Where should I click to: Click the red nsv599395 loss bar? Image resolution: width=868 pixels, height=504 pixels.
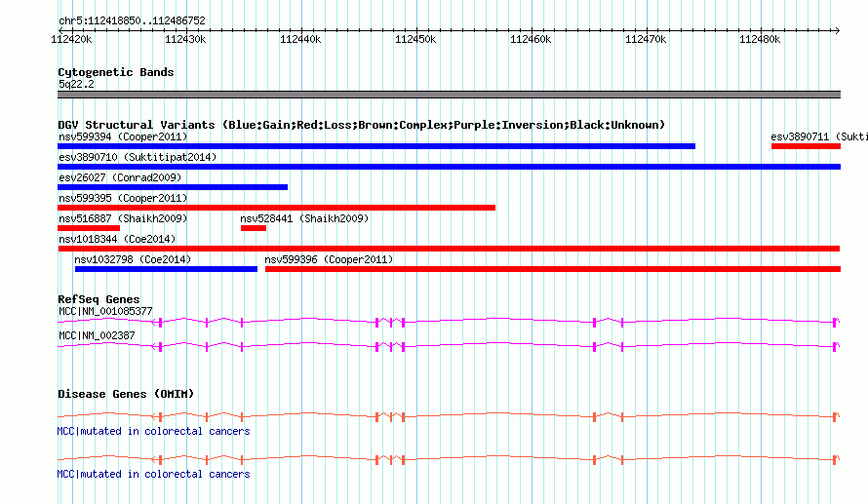[x=276, y=208]
